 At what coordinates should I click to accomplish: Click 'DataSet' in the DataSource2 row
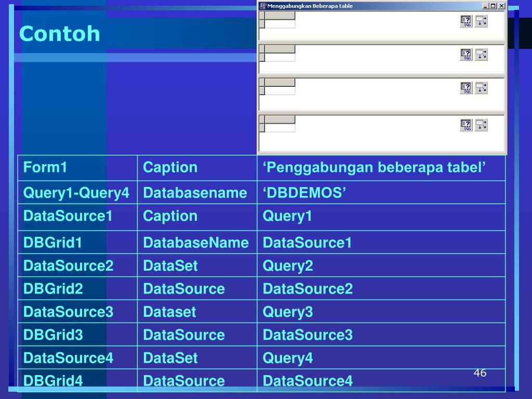197,265
